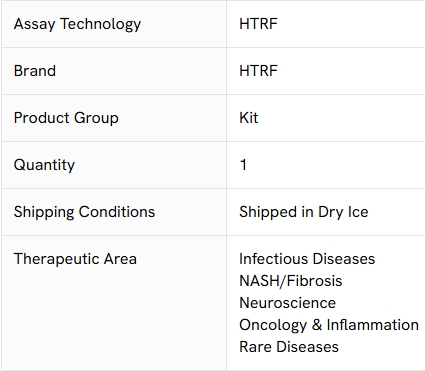Image resolution: width=425 pixels, height=371 pixels.
Task: Click the word Inflammation in therapeutic list
Action: (373, 324)
